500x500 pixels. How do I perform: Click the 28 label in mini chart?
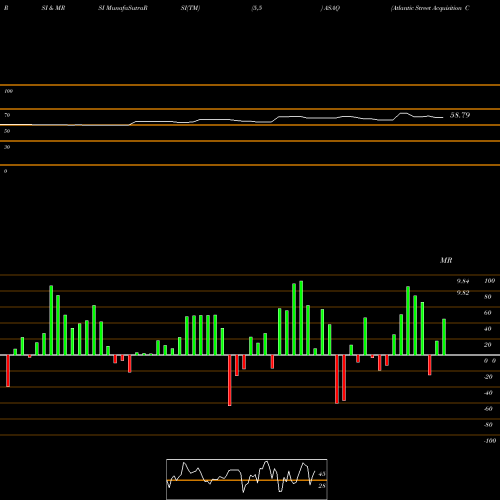point(322,486)
